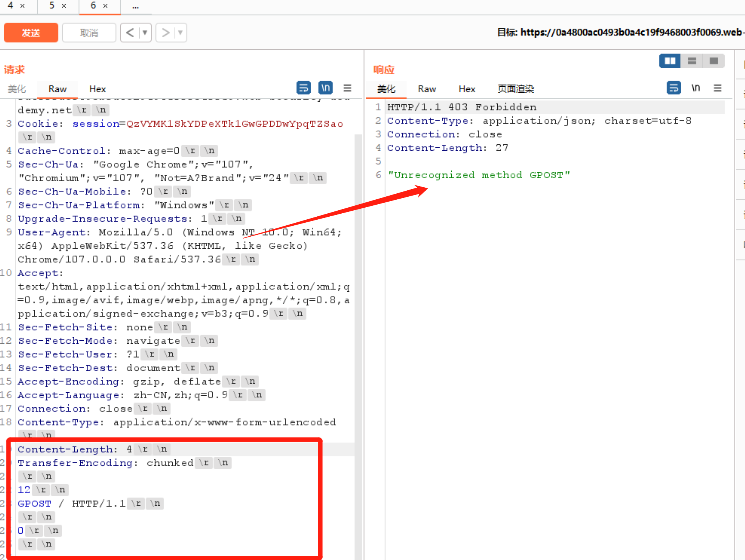Switch to Repeater tab 4

(10, 6)
